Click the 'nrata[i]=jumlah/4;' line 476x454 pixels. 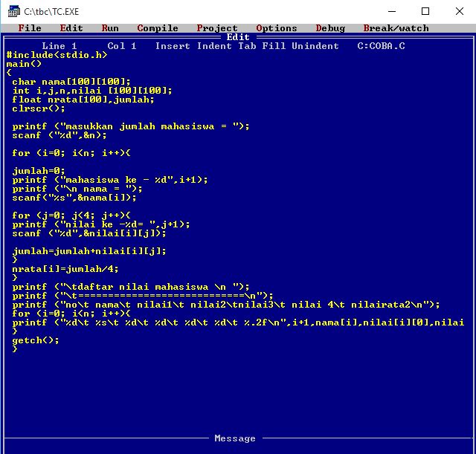[65, 269]
